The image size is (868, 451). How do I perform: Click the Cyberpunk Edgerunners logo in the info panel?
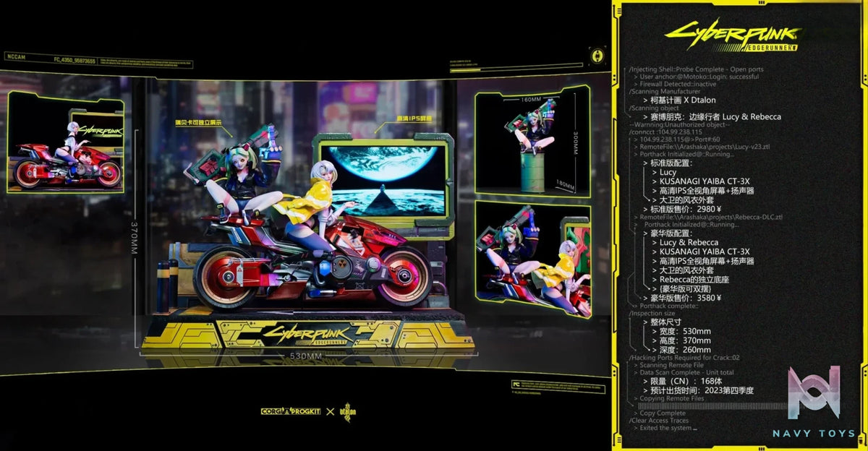coord(732,35)
